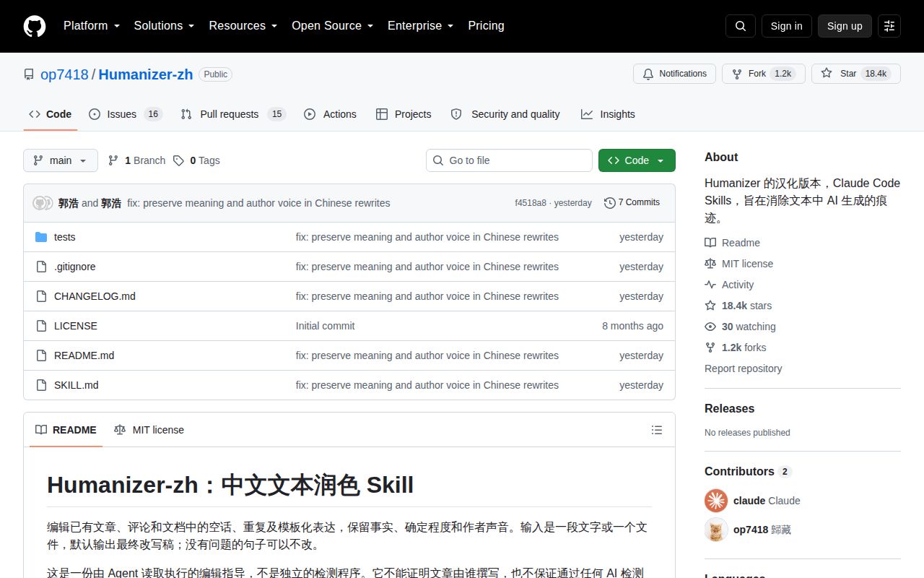Open the Releases section link
This screenshot has height=578, width=924.
[x=729, y=408]
